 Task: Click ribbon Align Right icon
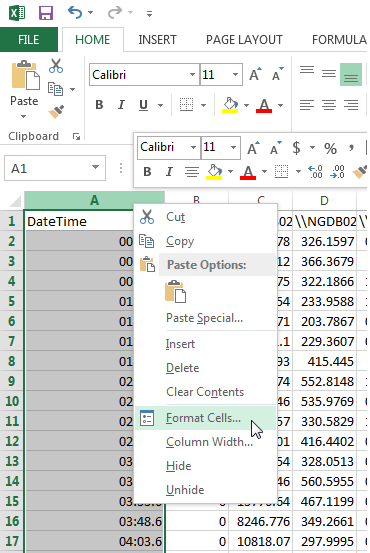point(351,105)
